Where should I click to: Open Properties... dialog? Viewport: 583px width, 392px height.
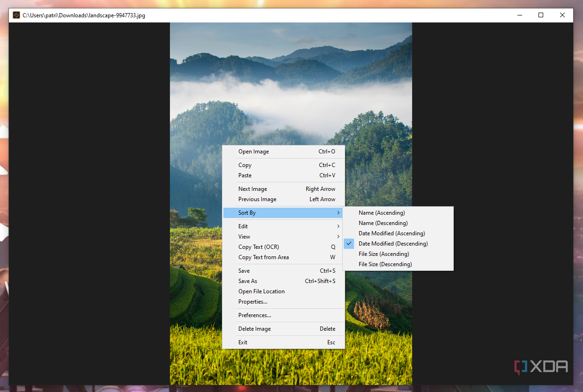(x=283, y=302)
